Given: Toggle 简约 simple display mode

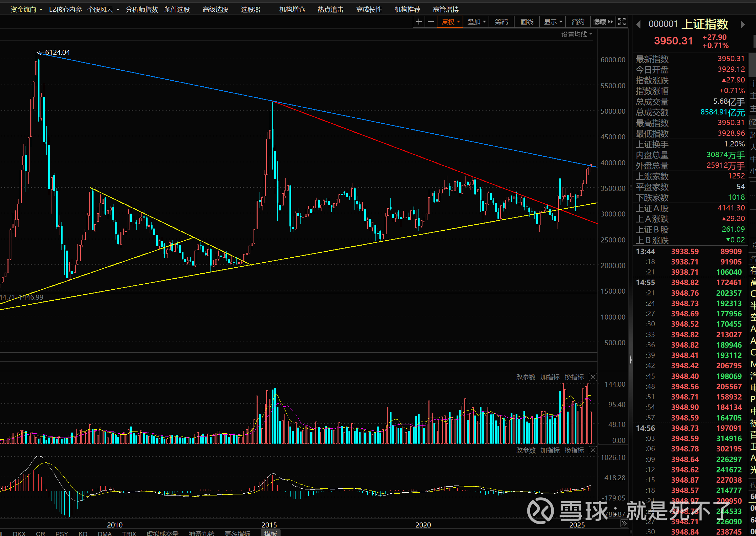Looking at the screenshot, I should click(x=578, y=22).
